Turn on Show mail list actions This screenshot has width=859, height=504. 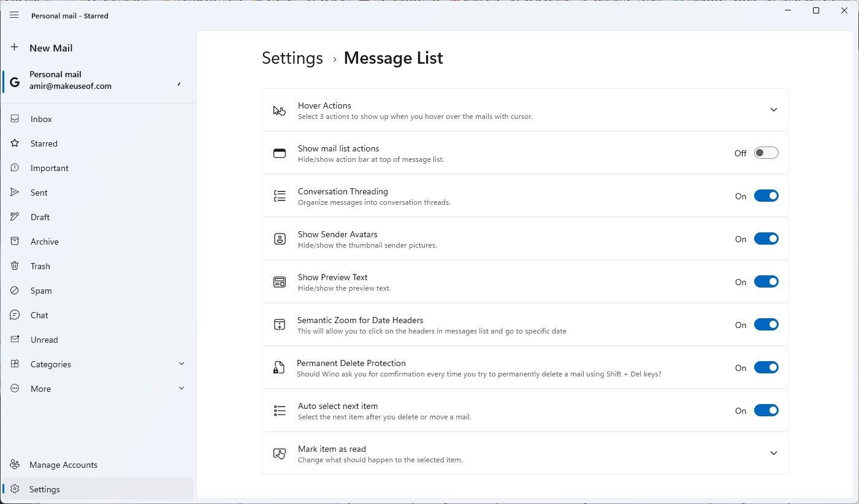click(x=766, y=153)
